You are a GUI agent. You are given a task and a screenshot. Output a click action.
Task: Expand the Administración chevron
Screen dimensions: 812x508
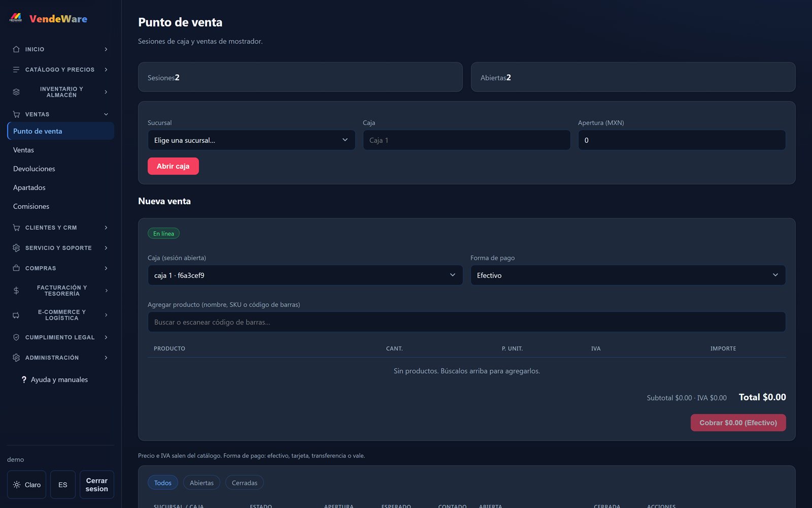pos(106,358)
